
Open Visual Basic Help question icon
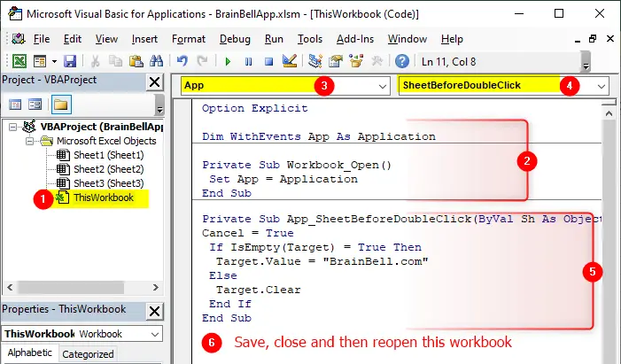(x=402, y=61)
